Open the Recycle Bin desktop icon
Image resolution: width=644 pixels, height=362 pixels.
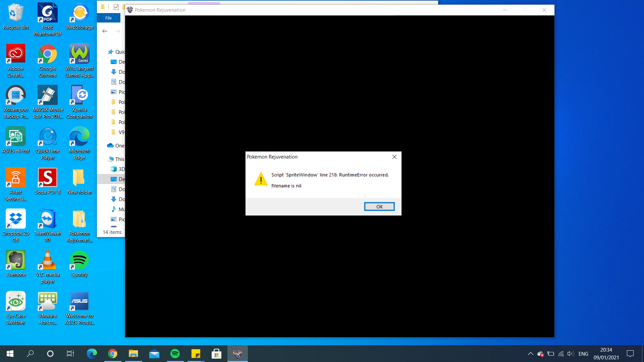click(15, 17)
